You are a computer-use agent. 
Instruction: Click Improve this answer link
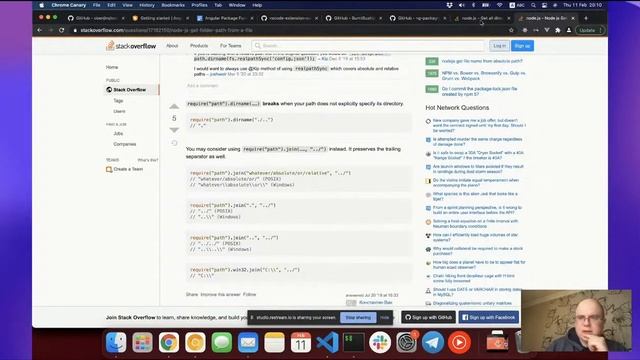coord(220,294)
